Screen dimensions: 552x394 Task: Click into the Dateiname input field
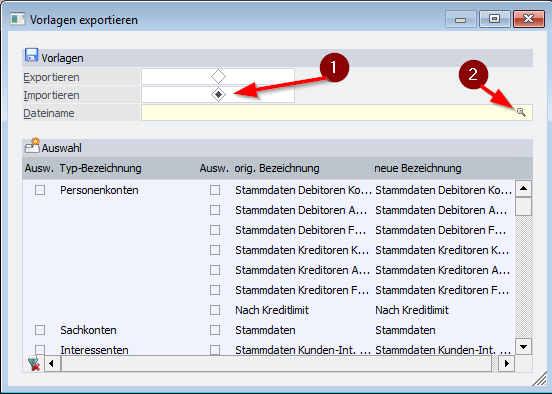coord(337,113)
